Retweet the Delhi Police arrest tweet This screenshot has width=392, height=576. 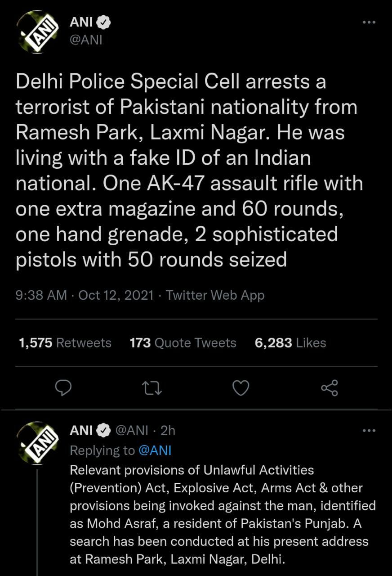coord(152,387)
